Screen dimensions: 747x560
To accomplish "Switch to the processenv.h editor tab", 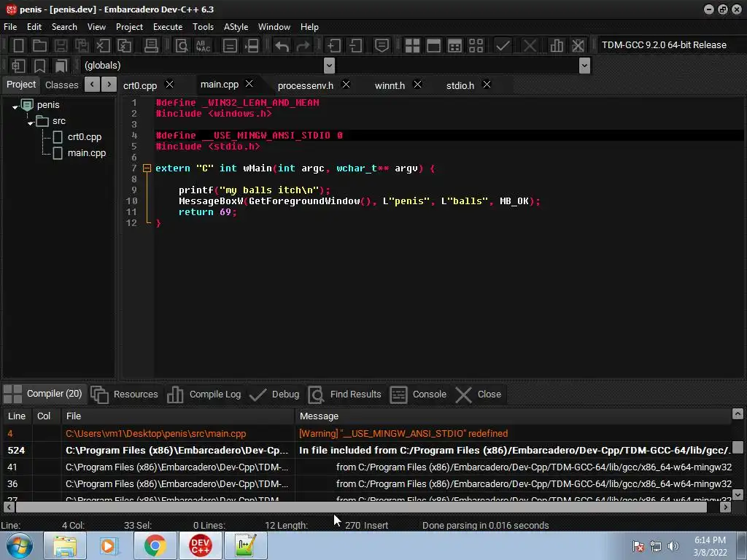I will click(x=306, y=85).
